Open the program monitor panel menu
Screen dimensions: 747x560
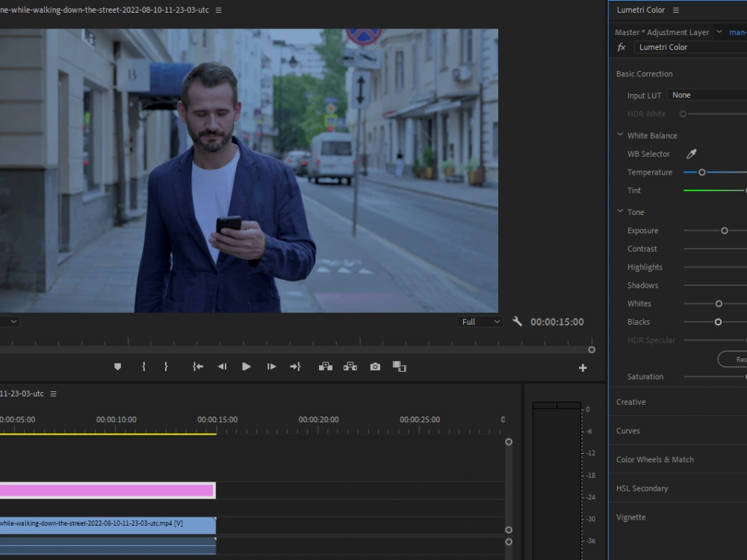click(x=218, y=10)
